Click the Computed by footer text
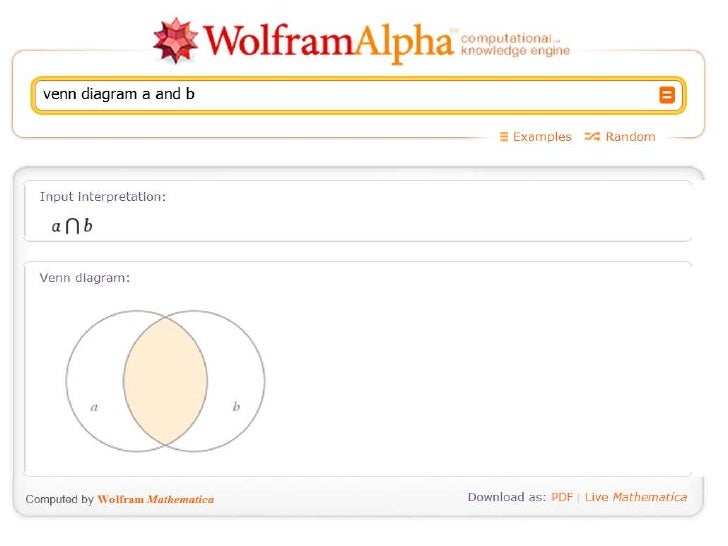Image resolution: width=728 pixels, height=546 pixels. (x=59, y=499)
